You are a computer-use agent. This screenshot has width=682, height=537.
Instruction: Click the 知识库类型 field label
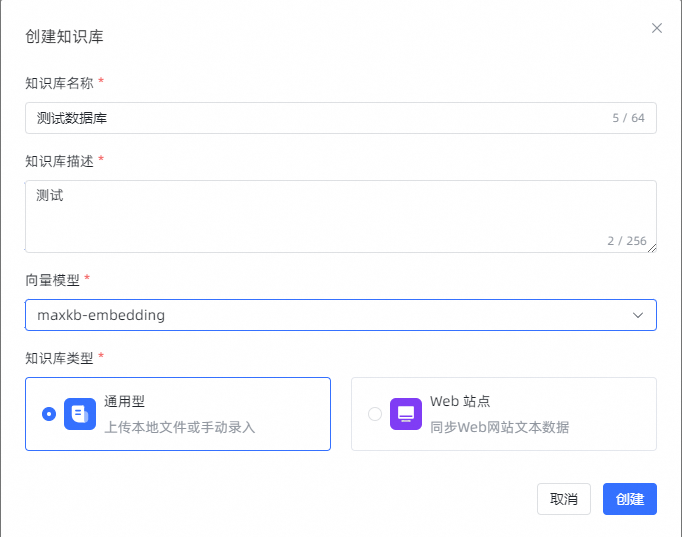(59, 358)
